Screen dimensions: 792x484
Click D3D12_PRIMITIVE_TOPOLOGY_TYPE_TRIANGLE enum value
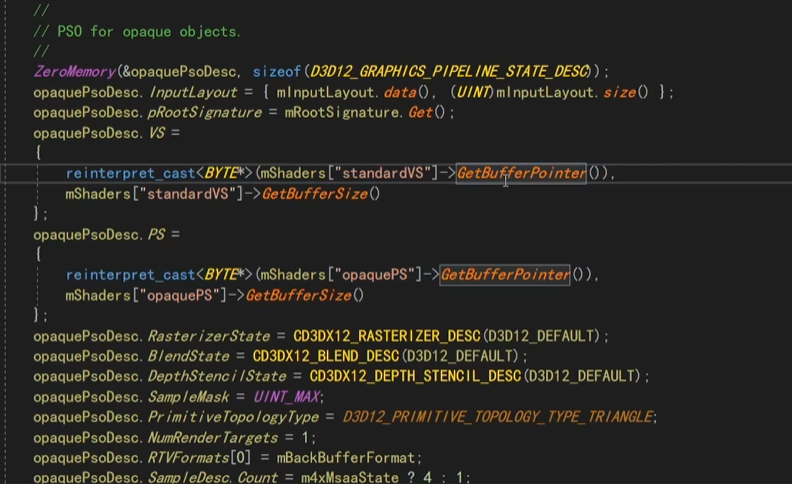(x=498, y=417)
